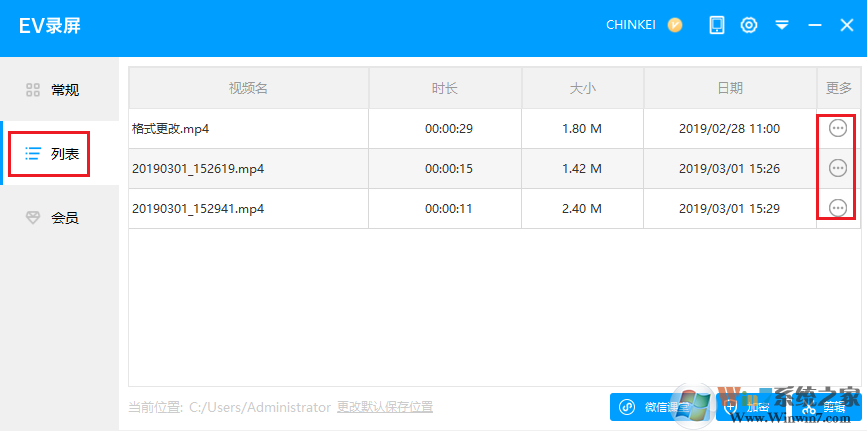Open settings via the gear icon
The width and height of the screenshot is (867, 432).
(x=749, y=25)
